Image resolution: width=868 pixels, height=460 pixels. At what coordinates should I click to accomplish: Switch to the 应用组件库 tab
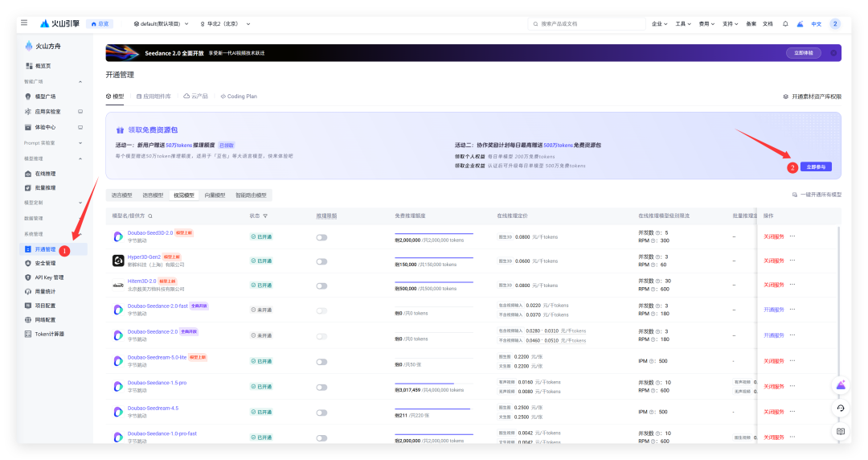[x=154, y=97]
